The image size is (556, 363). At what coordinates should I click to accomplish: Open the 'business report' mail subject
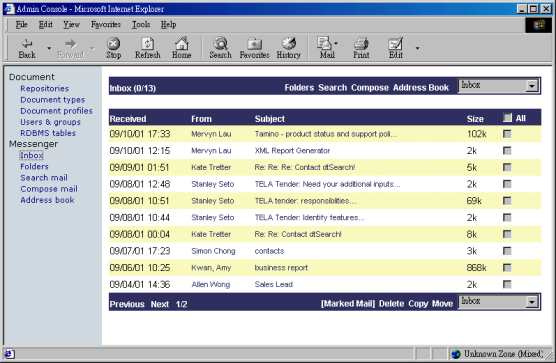[281, 268]
